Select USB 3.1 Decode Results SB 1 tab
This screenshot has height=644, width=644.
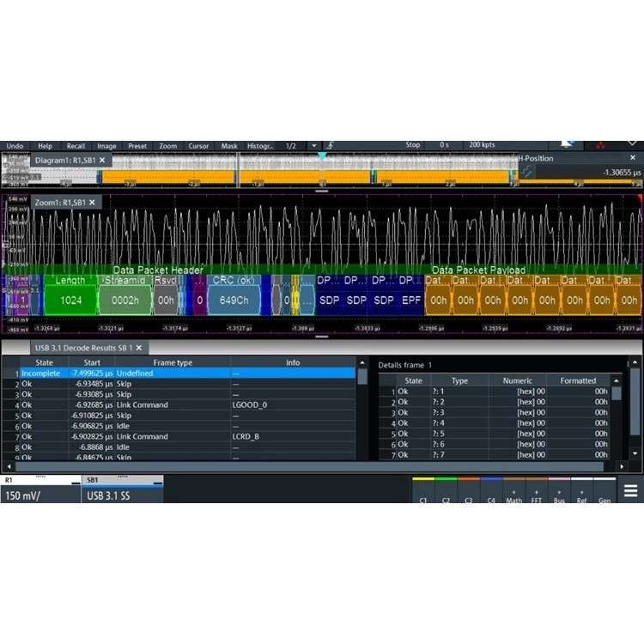click(84, 348)
